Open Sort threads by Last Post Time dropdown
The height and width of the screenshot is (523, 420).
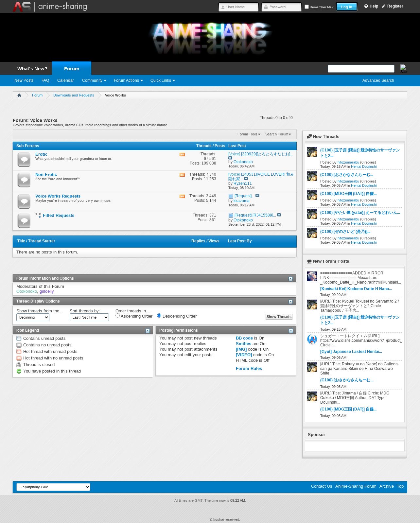point(89,317)
